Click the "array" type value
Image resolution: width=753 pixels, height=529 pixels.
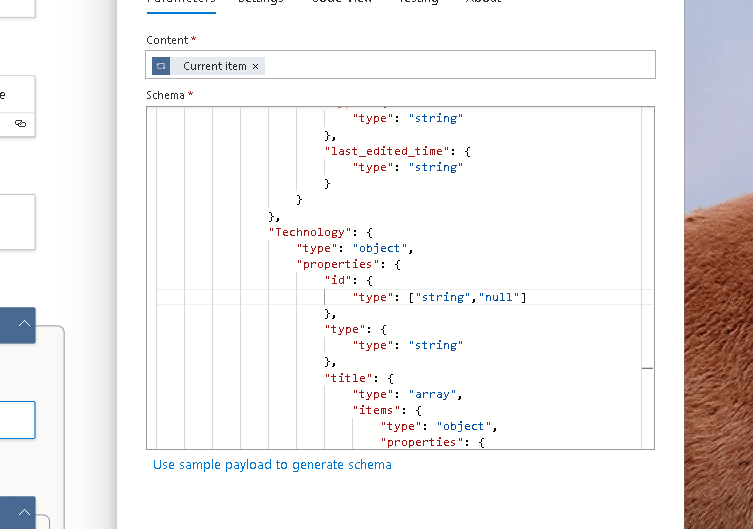click(x=432, y=394)
